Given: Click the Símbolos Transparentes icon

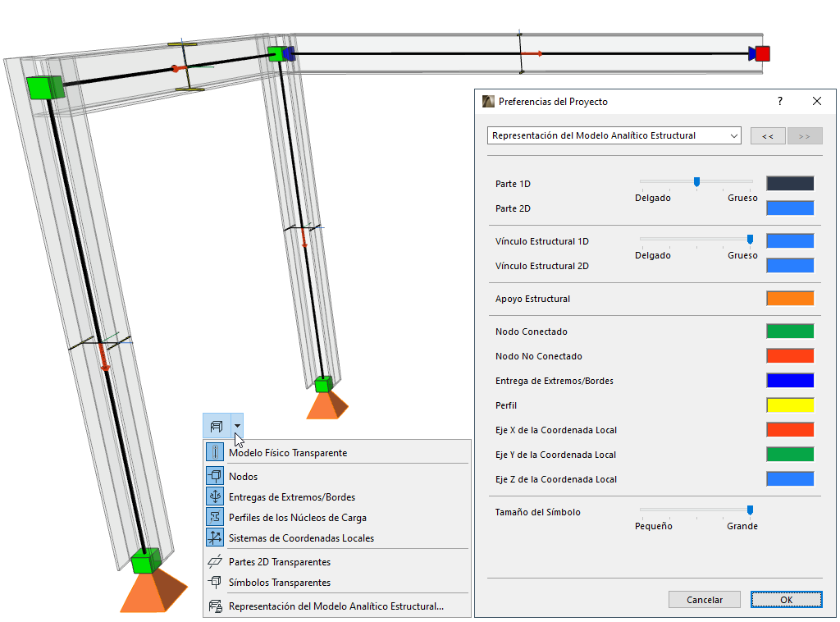Looking at the screenshot, I should coord(215,582).
